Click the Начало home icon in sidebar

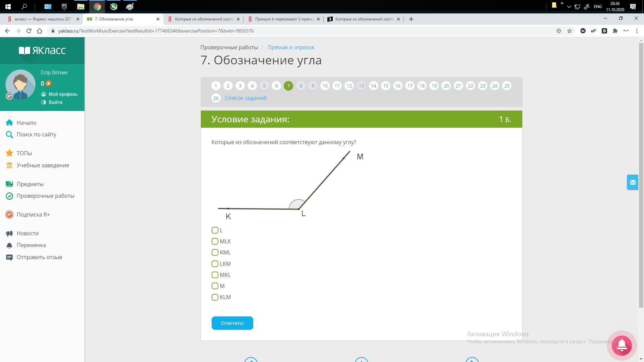coord(9,123)
